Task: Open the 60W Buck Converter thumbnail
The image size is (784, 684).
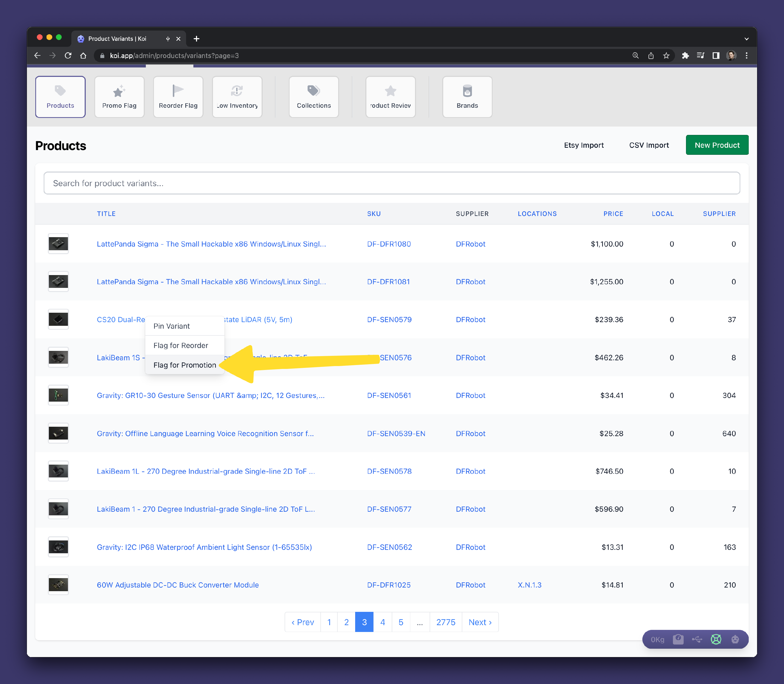Action: click(x=58, y=585)
